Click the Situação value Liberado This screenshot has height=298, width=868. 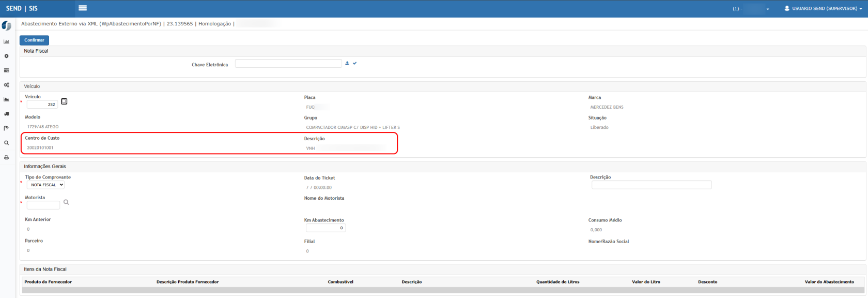click(x=599, y=127)
